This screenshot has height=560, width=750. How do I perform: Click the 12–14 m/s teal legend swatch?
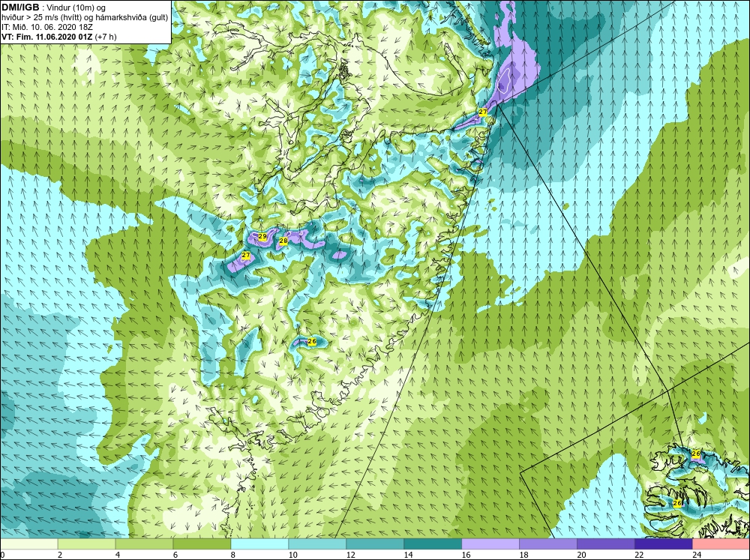tap(375, 544)
